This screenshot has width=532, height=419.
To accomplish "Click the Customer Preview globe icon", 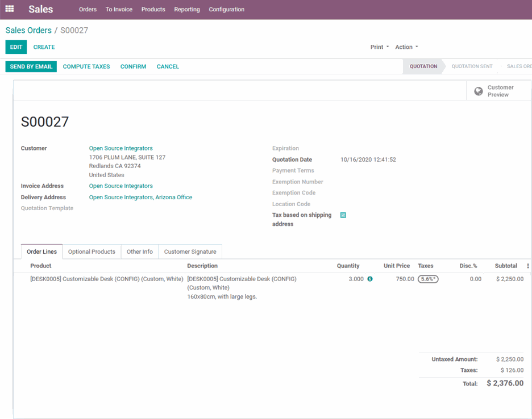I will (x=479, y=91).
